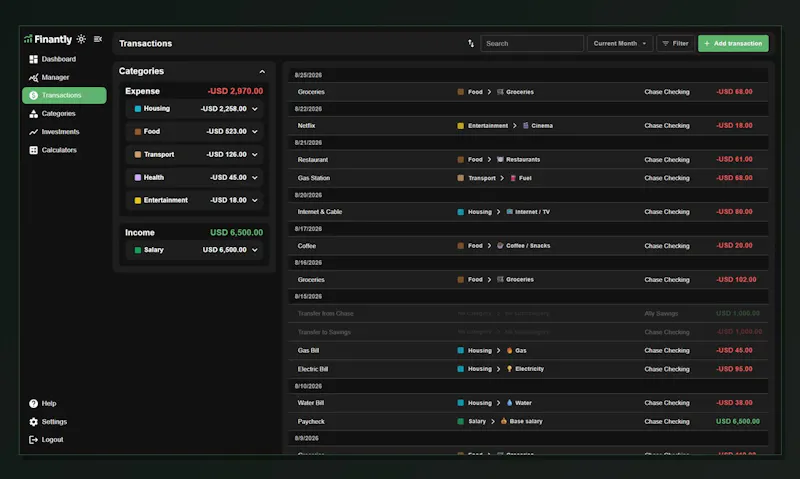800x479 pixels.
Task: Select the Transactions menu item
Action: click(64, 95)
